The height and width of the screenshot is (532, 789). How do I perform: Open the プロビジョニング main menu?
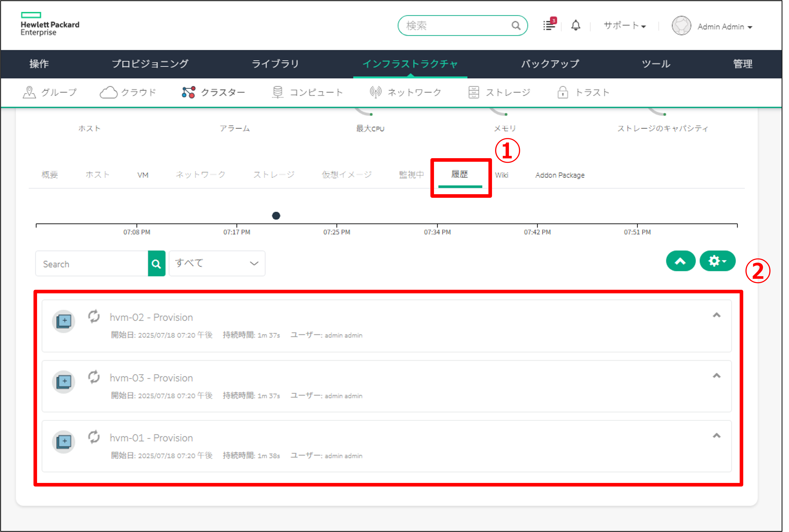point(150,64)
